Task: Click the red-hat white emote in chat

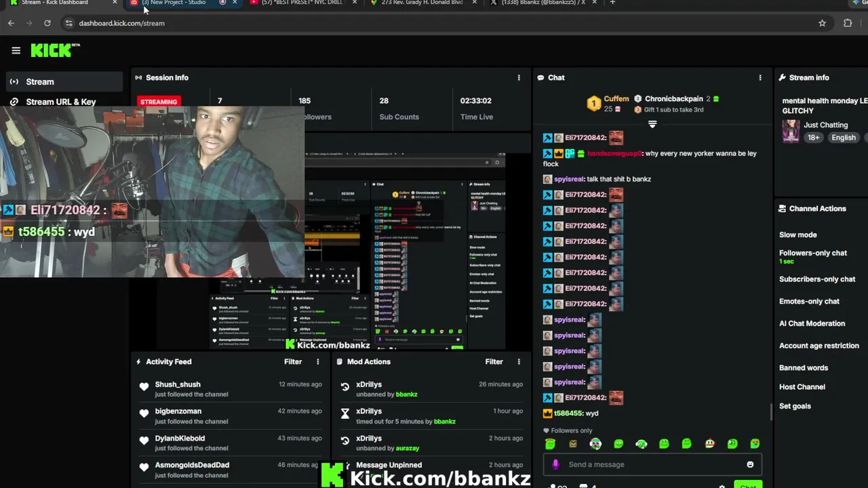Action: [x=709, y=444]
